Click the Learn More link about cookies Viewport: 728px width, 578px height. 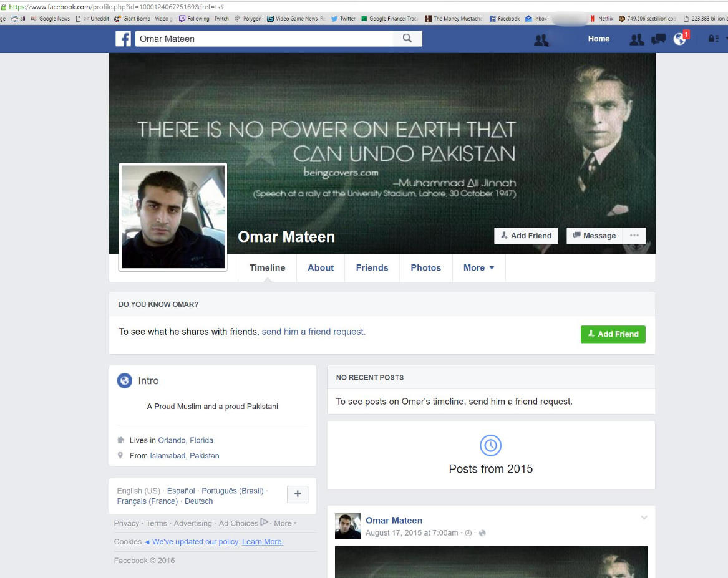point(263,542)
